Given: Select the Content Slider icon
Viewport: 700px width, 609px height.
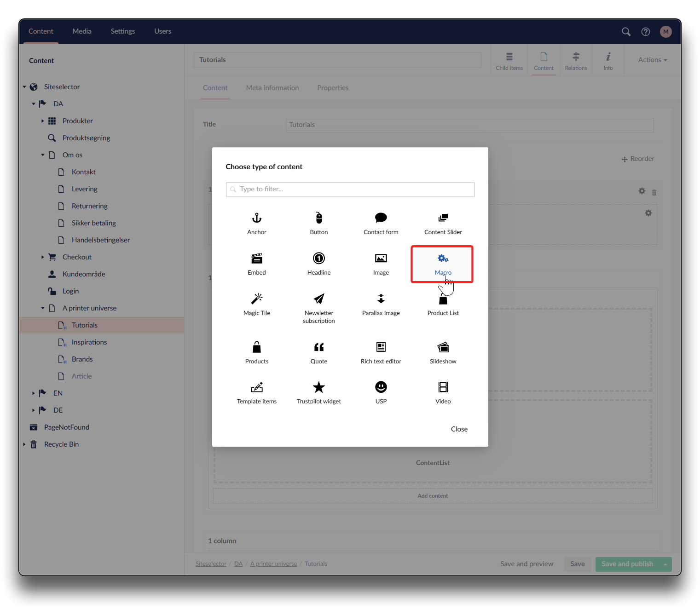Looking at the screenshot, I should [x=443, y=218].
